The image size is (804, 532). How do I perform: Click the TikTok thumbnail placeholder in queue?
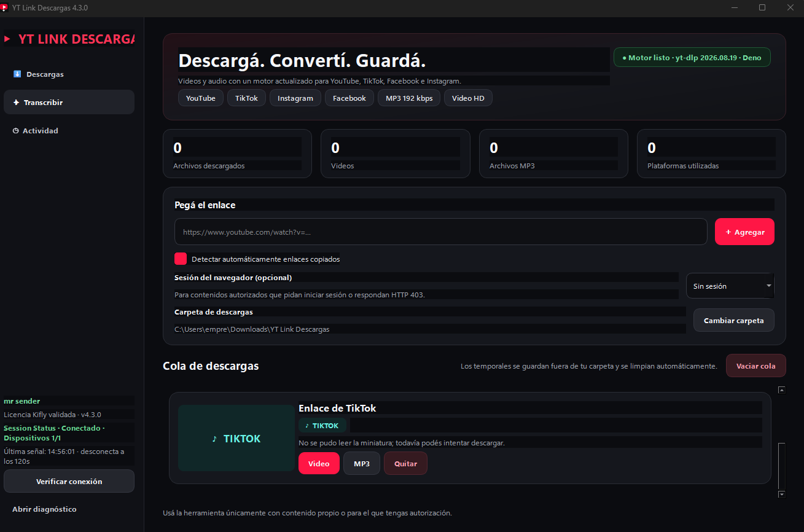(236, 438)
